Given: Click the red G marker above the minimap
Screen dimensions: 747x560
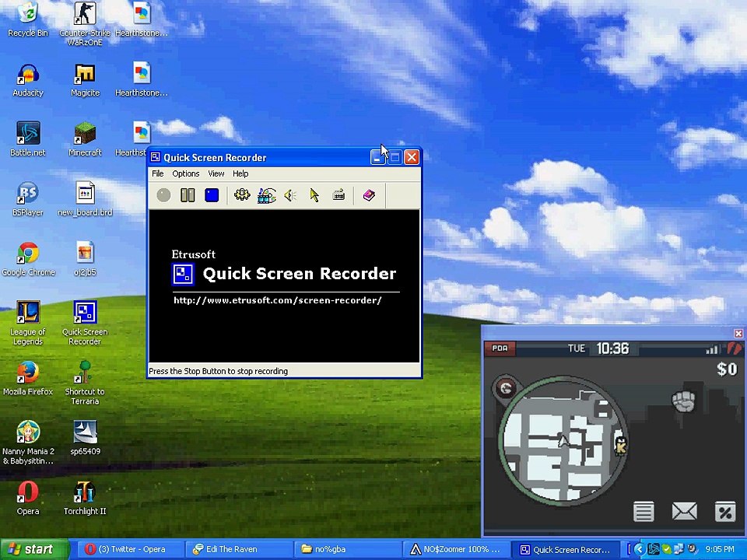Looking at the screenshot, I should (x=506, y=388).
